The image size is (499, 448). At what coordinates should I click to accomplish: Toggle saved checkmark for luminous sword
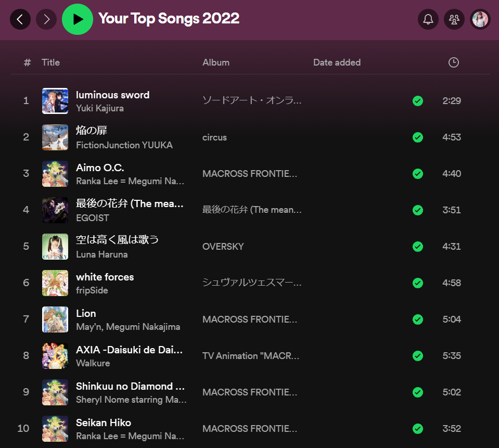417,101
